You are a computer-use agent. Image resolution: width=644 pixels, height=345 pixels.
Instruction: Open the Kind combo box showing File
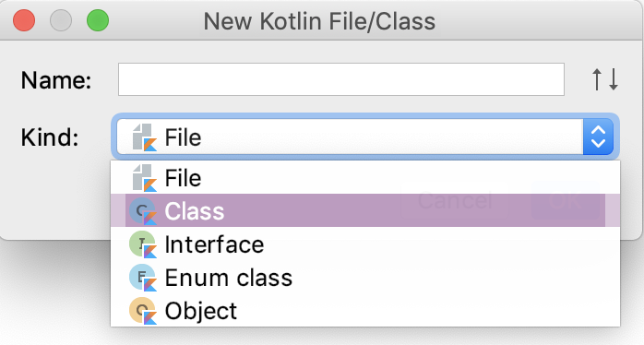click(364, 137)
